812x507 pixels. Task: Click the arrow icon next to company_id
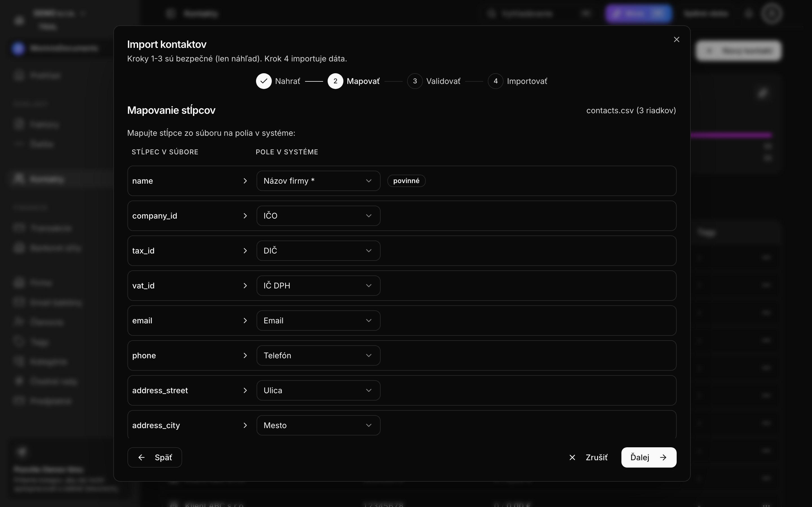(245, 215)
